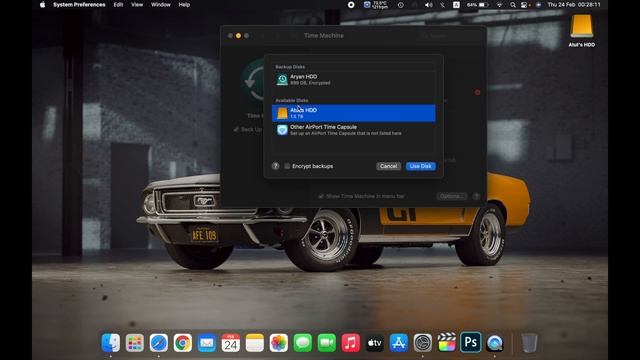Click the Aryan HDD Time Machine icon
This screenshot has width=640, height=360.
(282, 80)
